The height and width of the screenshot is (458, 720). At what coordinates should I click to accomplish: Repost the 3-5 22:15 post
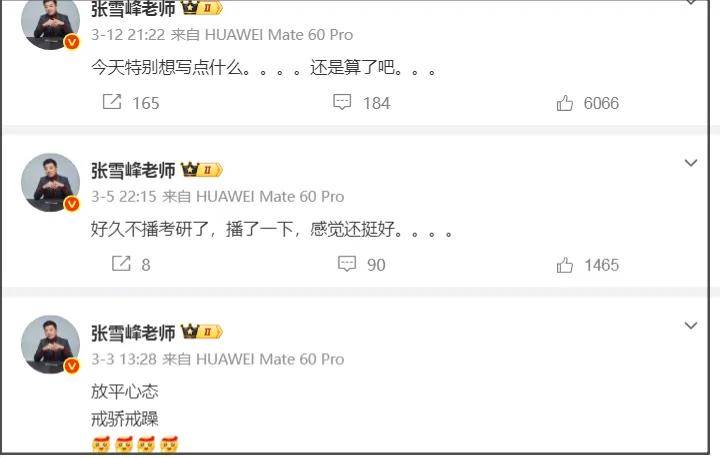122,263
